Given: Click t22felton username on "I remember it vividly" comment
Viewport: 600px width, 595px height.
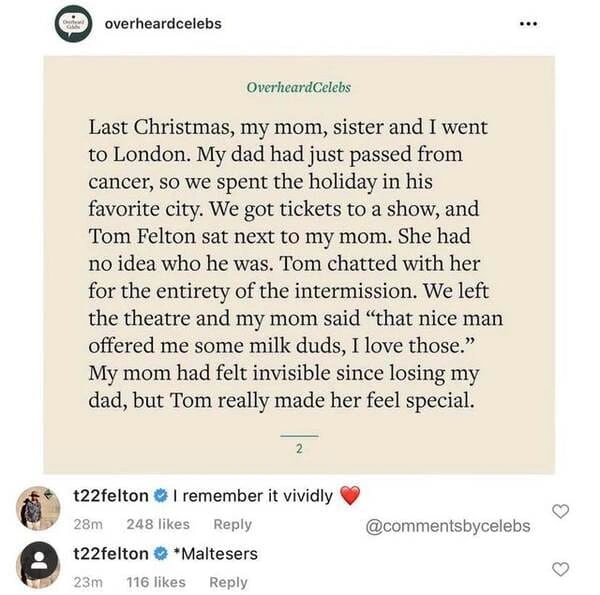Looking at the screenshot, I should pos(112,496).
